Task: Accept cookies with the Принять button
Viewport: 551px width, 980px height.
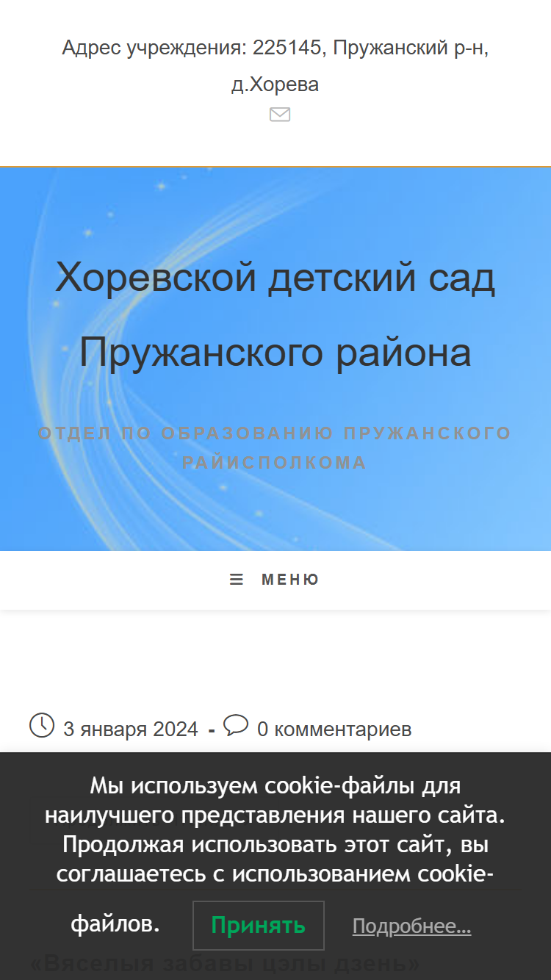Action: click(x=259, y=926)
